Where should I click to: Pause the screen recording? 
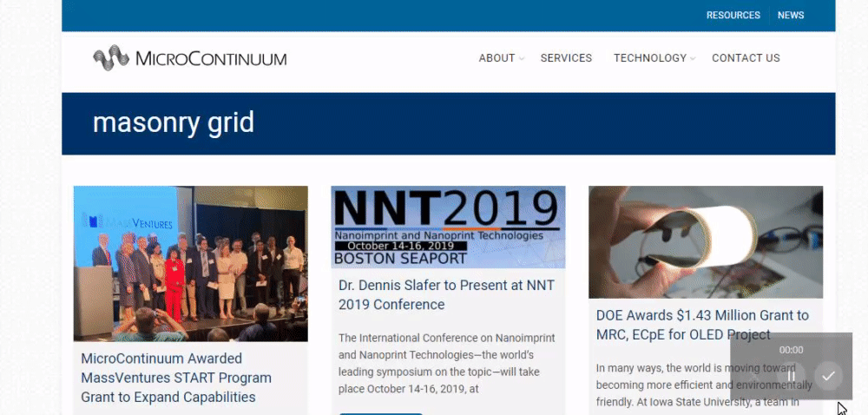coord(791,376)
